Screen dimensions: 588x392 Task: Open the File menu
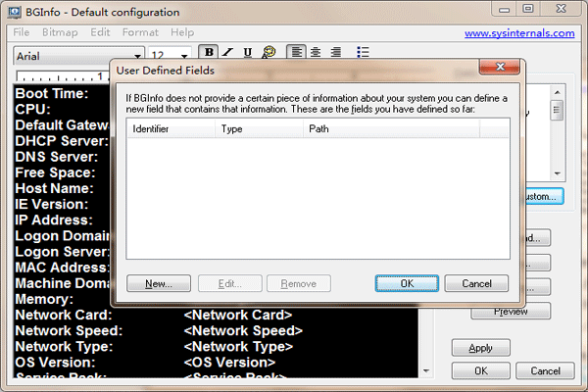coord(22,32)
